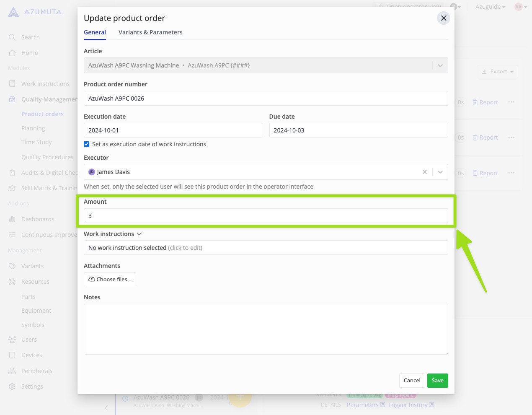Open the Audits & Digital Checklists icon
The height and width of the screenshot is (415, 532).
click(12, 172)
